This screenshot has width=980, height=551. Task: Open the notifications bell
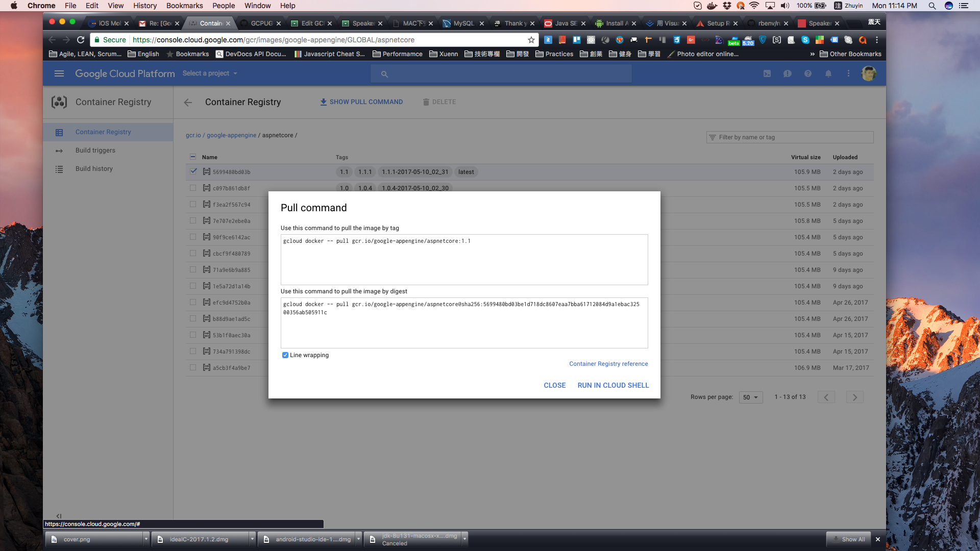(x=828, y=73)
